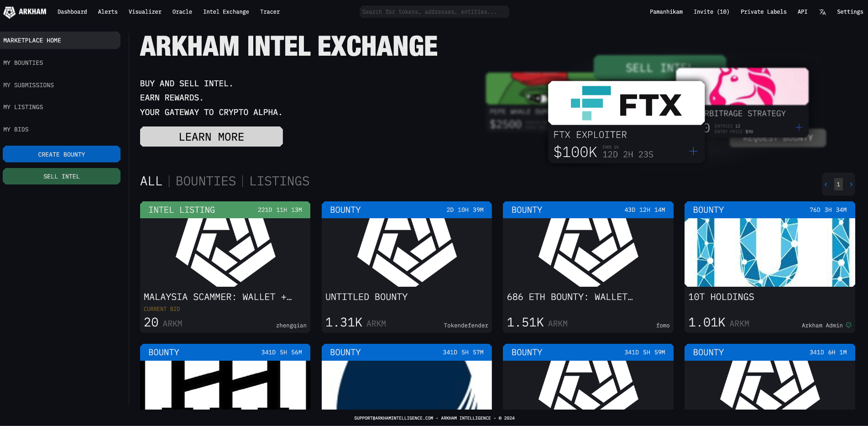Open the 10T Holdings bounty thumbnail
The width and height of the screenshot is (868, 426).
(x=769, y=252)
